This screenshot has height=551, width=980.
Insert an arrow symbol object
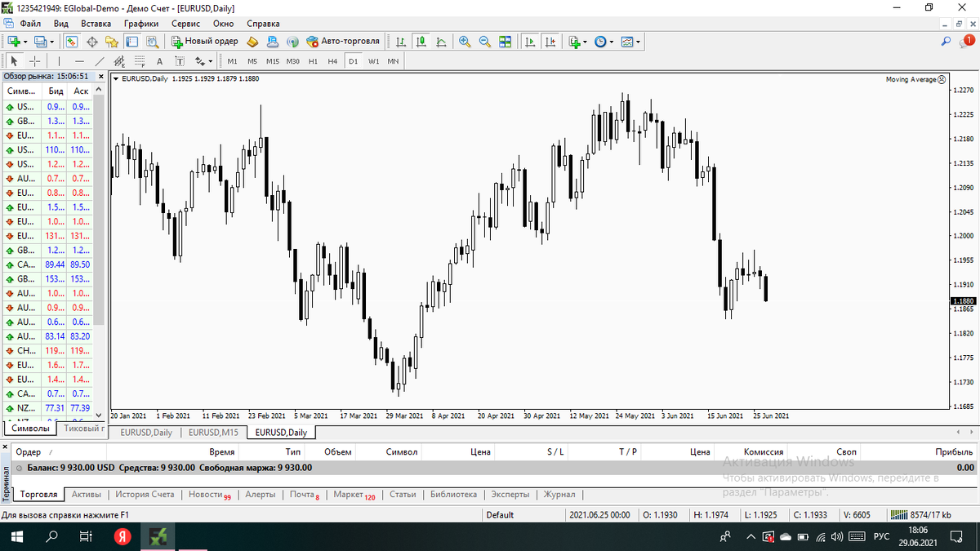pos(199,61)
